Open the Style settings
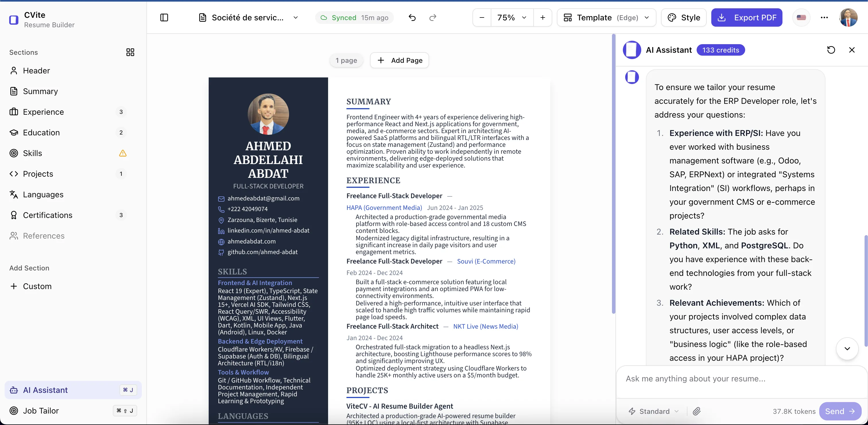Image resolution: width=868 pixels, height=425 pixels. (683, 17)
